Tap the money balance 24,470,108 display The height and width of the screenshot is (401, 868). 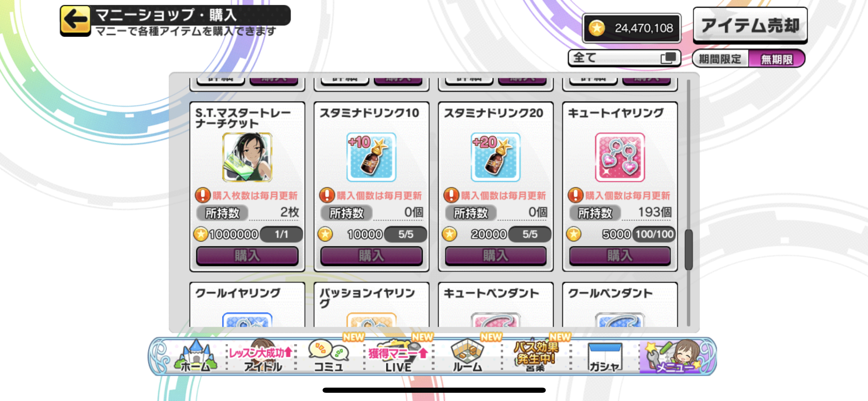tap(632, 28)
